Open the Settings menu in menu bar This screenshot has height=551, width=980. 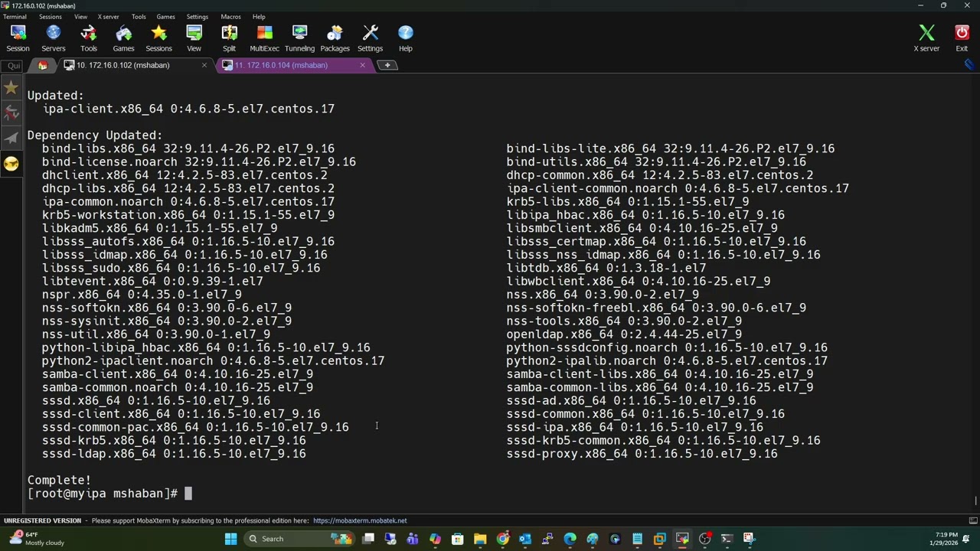point(197,17)
